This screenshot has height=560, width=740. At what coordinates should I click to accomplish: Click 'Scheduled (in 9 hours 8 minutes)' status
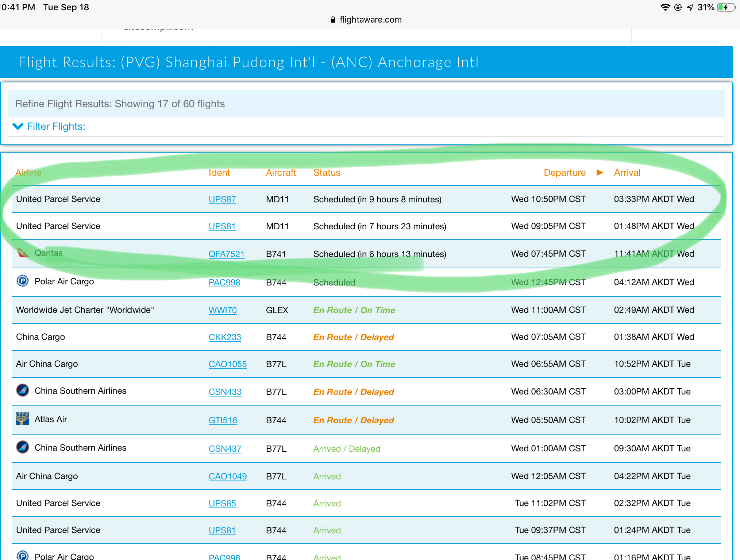pos(377,199)
